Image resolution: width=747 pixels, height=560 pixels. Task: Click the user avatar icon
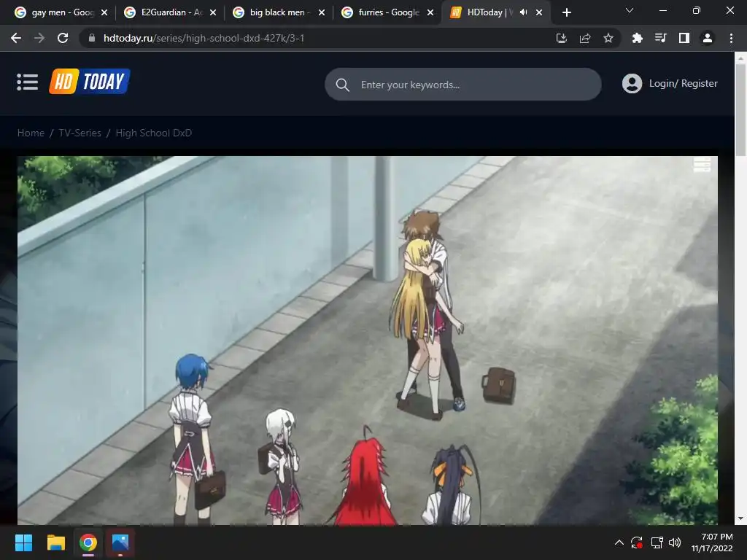(x=632, y=84)
